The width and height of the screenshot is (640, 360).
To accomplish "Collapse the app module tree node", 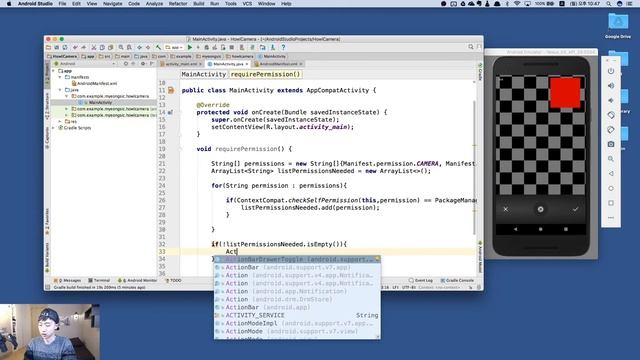I will pyautogui.click(x=53, y=71).
